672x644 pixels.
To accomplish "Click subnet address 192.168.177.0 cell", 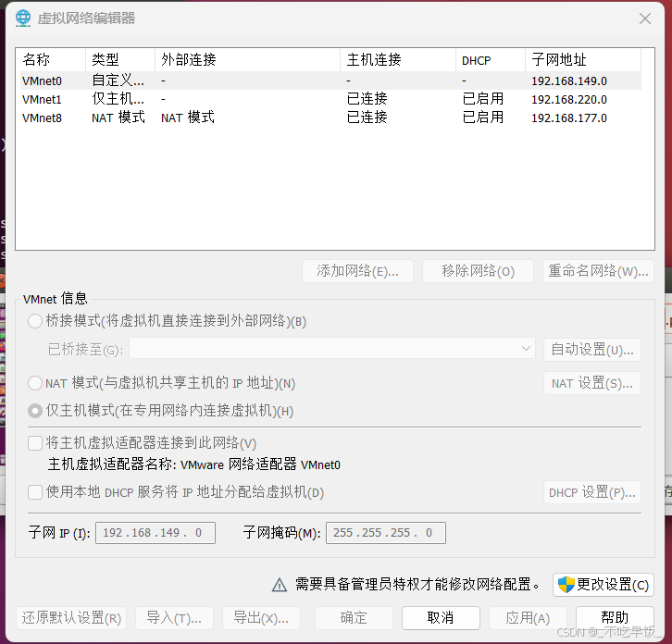I will (569, 118).
